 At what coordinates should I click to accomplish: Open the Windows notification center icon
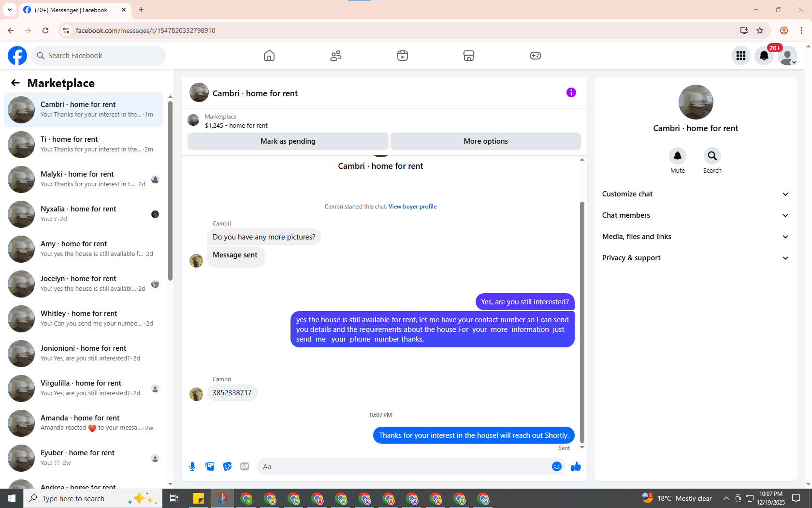tap(796, 498)
